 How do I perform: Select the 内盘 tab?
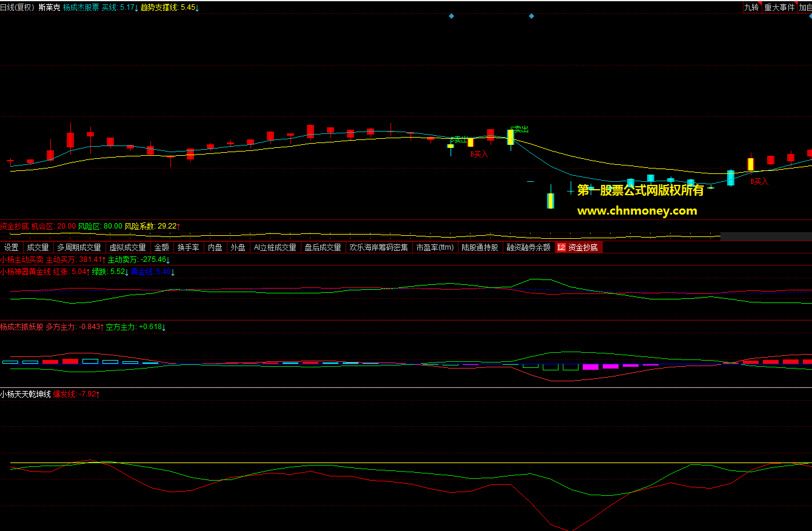pos(215,247)
